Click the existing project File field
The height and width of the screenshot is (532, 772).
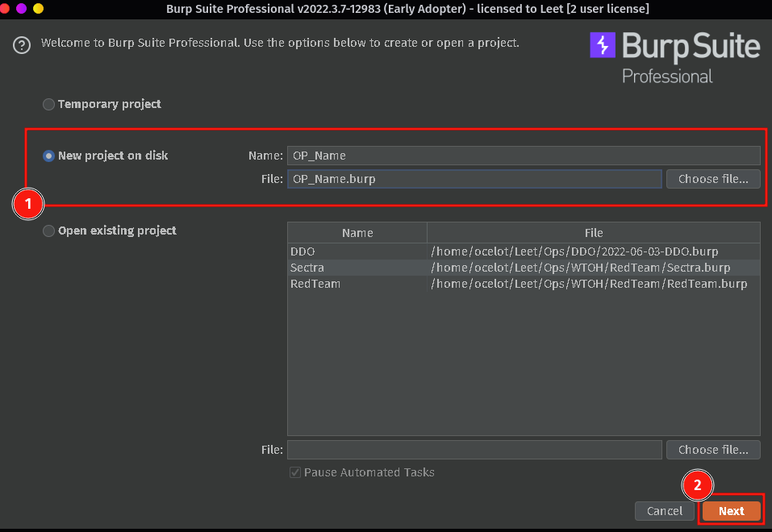coord(474,450)
